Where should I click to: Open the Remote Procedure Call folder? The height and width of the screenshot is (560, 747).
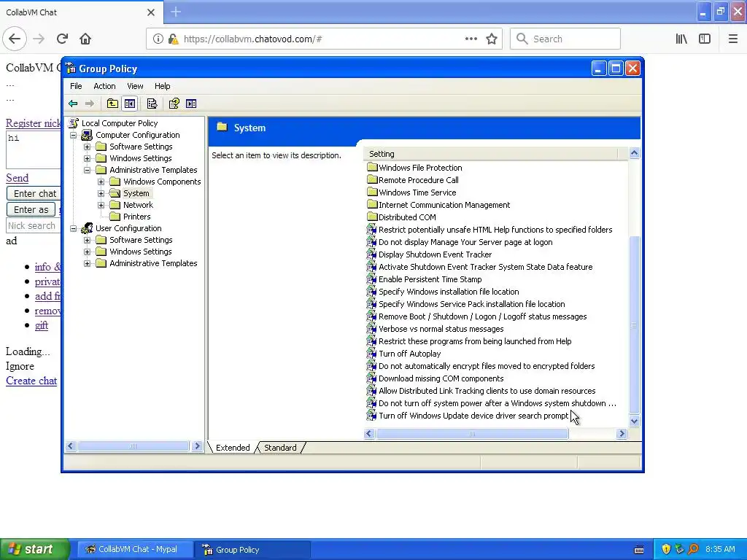coord(413,180)
